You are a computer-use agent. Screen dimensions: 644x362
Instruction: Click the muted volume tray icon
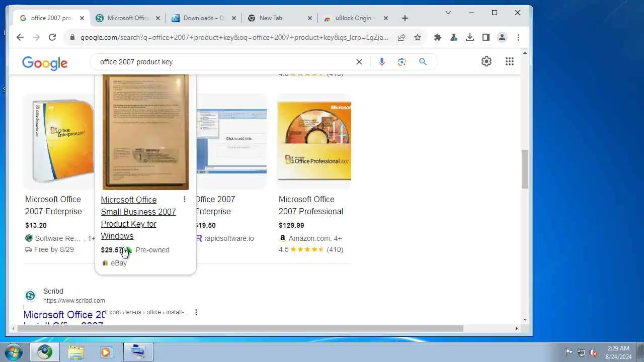click(594, 352)
